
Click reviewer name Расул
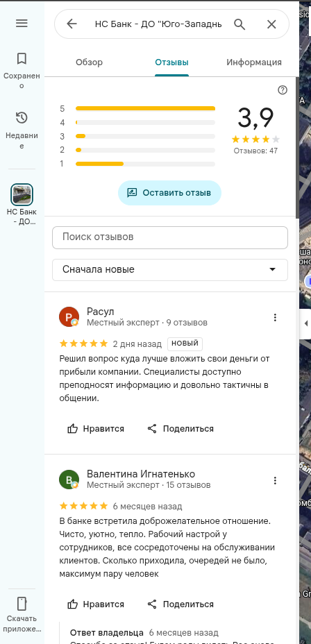click(100, 312)
